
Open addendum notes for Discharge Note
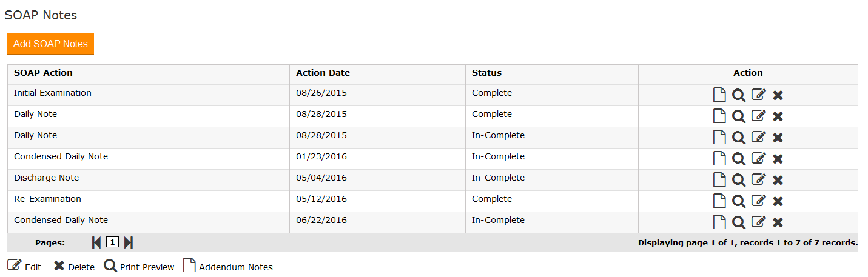[x=719, y=180]
